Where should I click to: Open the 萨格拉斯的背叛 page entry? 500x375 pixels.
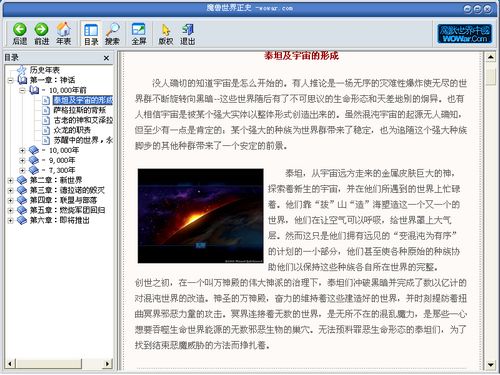tap(80, 110)
